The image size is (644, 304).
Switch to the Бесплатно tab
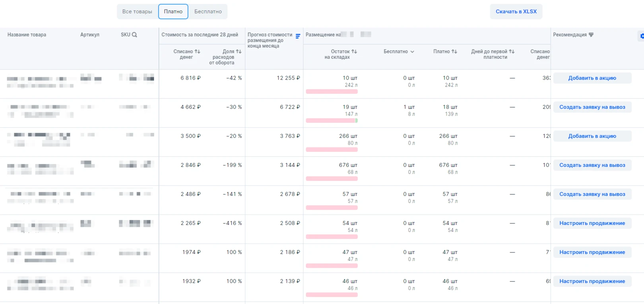[208, 12]
